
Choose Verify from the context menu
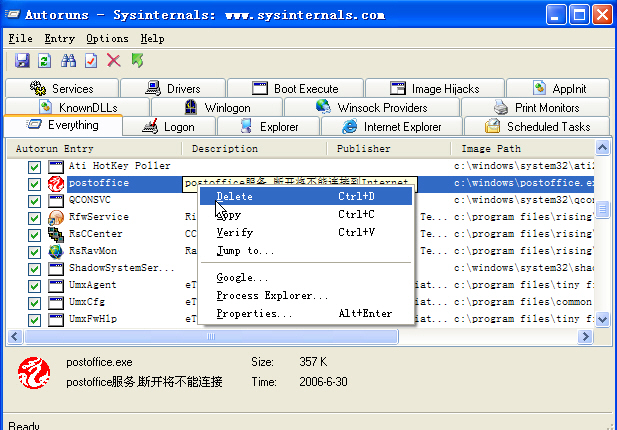tap(306, 232)
